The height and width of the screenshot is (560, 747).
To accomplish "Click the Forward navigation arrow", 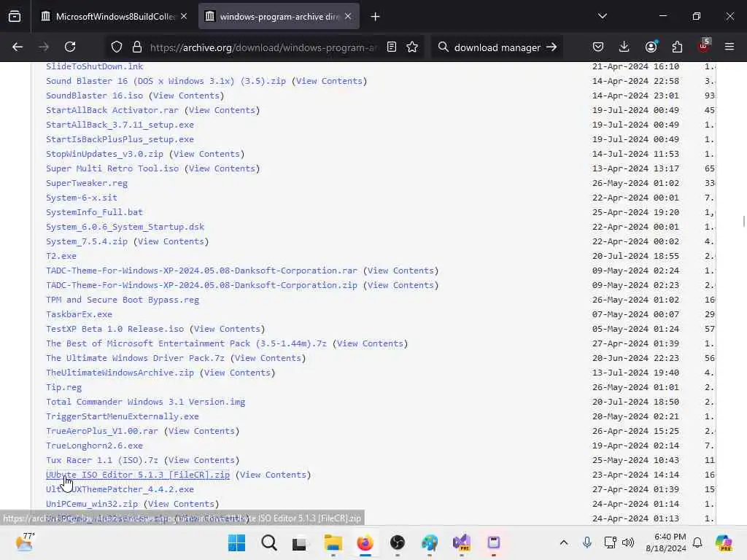I will [x=43, y=47].
